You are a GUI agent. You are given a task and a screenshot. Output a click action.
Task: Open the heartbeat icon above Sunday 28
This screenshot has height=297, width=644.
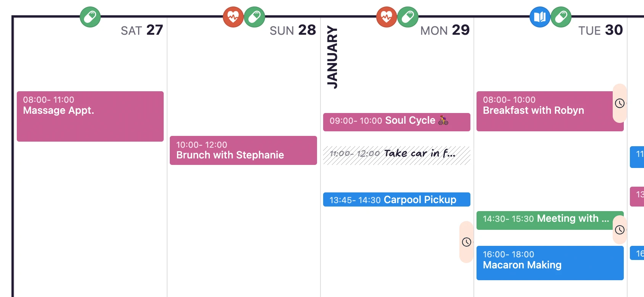click(233, 17)
